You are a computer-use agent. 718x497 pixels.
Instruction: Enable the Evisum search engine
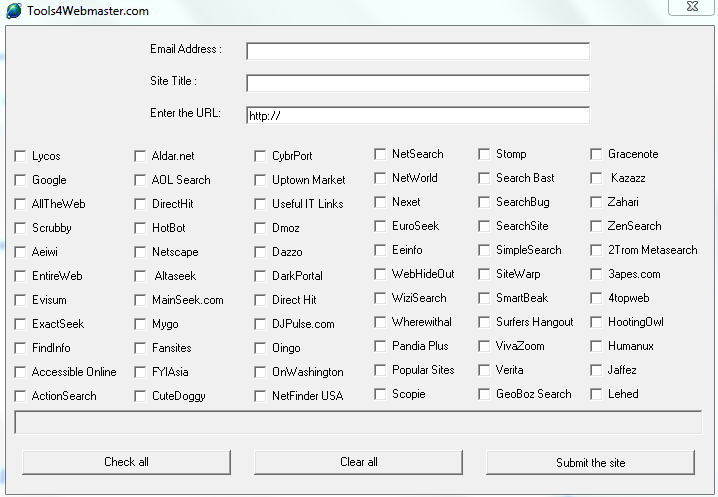20,300
